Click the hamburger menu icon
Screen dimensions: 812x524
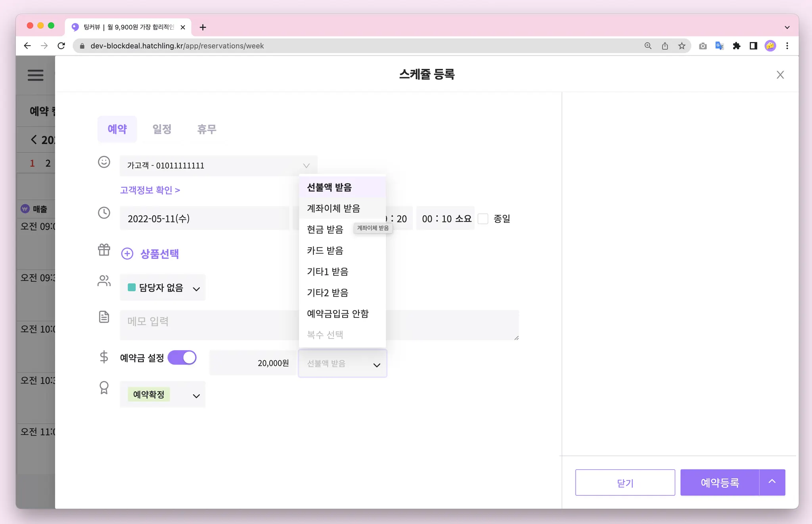35,75
